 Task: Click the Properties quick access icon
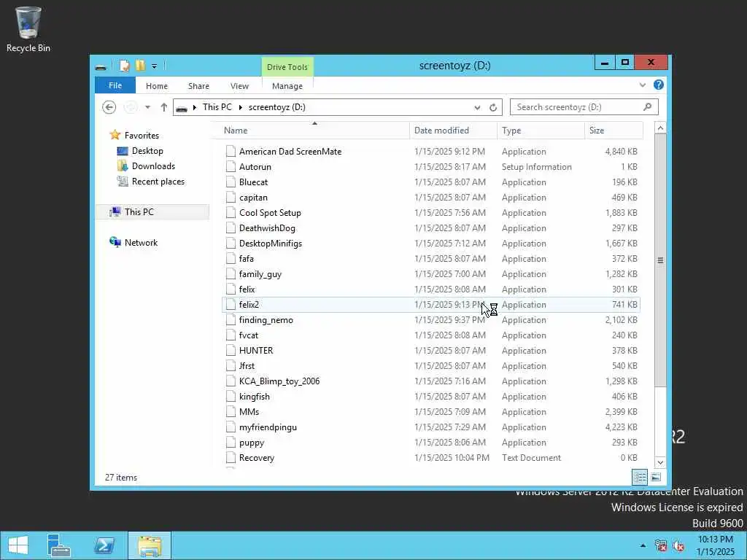[124, 66]
